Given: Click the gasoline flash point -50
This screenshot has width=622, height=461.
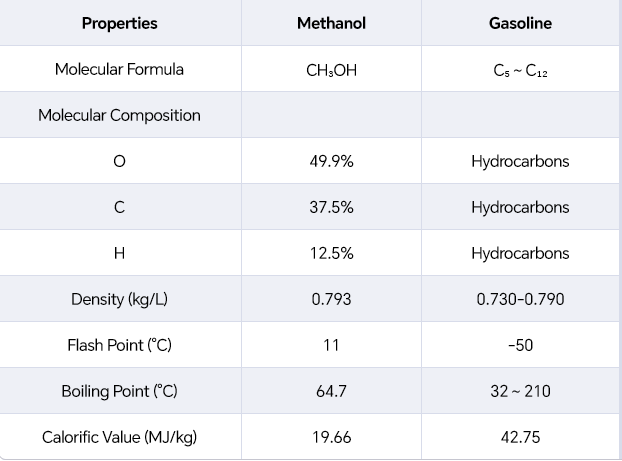Looking at the screenshot, I should 520,346.
